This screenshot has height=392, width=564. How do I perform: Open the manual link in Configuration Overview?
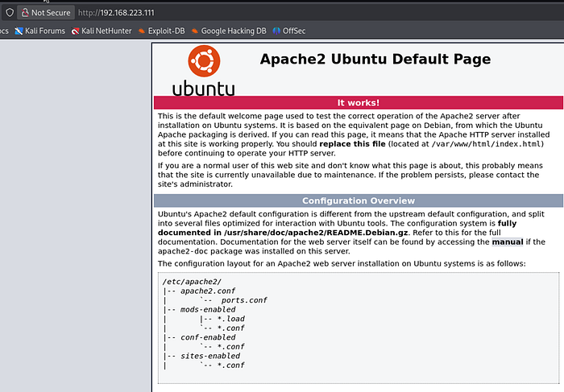click(508, 241)
